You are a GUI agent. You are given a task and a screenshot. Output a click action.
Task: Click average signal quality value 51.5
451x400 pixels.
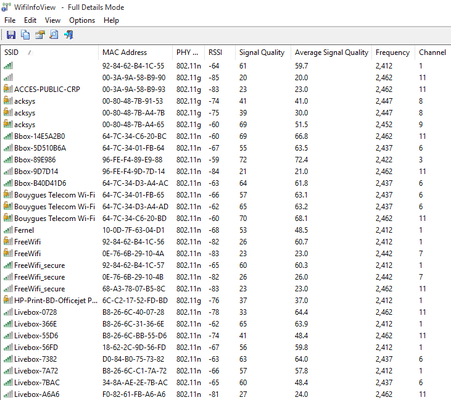pos(301,124)
